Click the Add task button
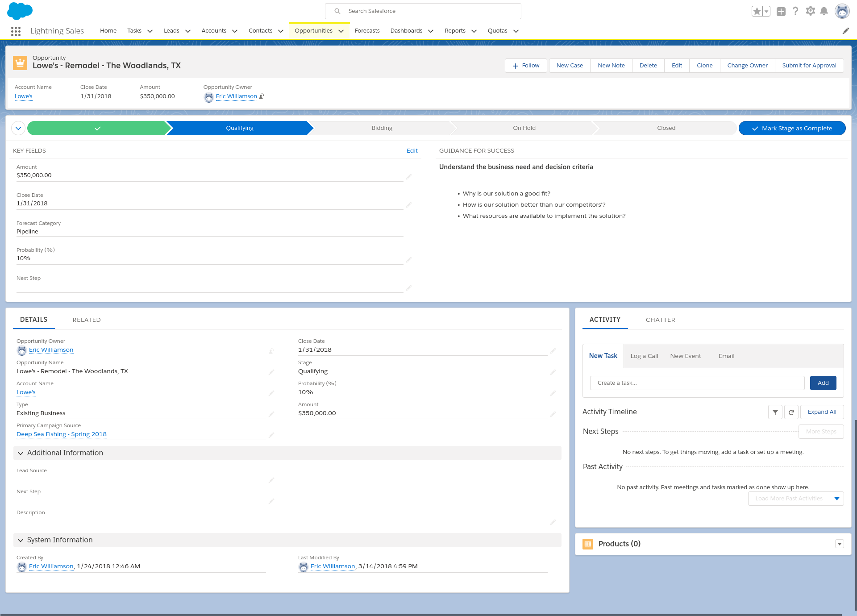 point(823,383)
